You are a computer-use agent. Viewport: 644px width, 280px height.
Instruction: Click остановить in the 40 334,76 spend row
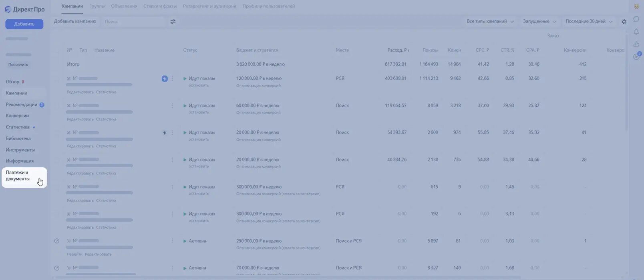[199, 166]
